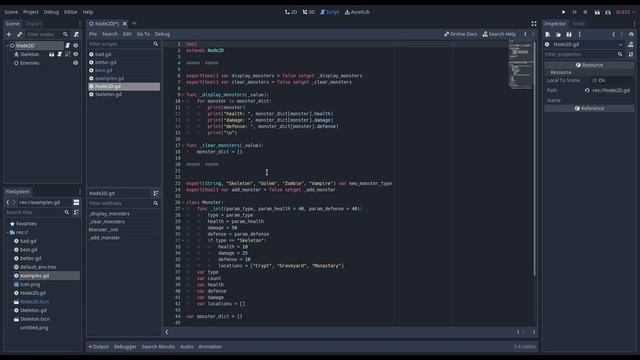Play the project

pos(564,12)
